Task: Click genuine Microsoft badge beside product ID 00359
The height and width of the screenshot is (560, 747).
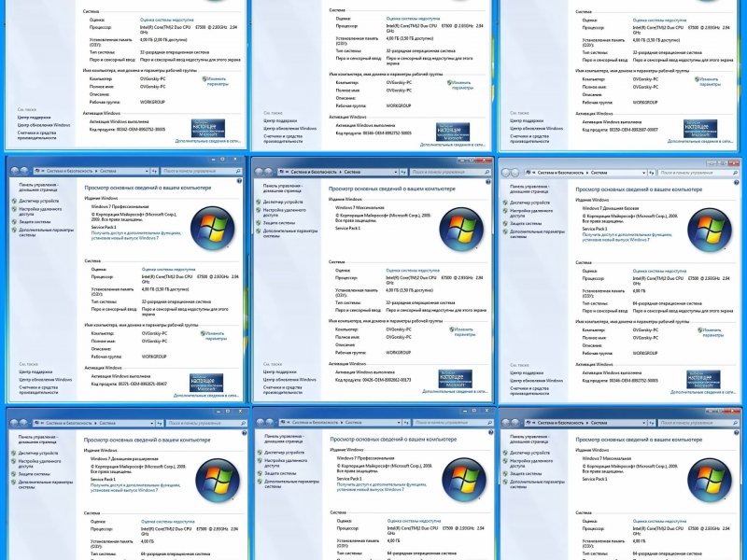Action: pos(700,129)
